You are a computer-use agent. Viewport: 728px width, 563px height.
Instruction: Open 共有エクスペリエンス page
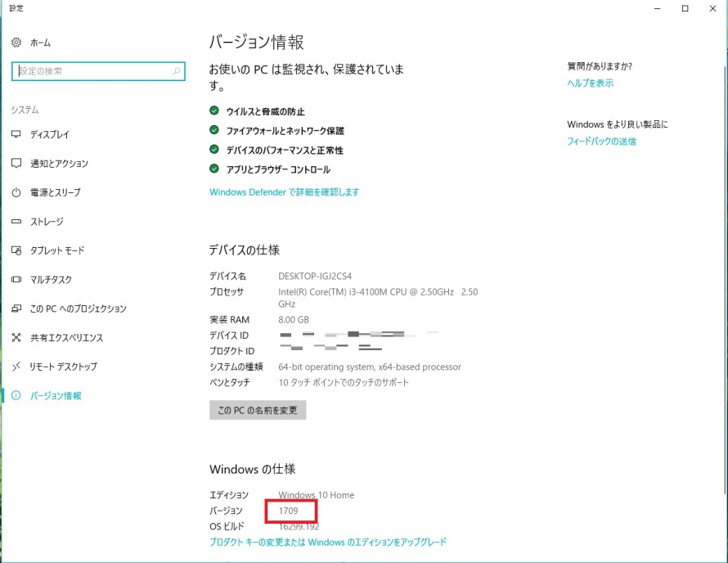click(x=66, y=338)
